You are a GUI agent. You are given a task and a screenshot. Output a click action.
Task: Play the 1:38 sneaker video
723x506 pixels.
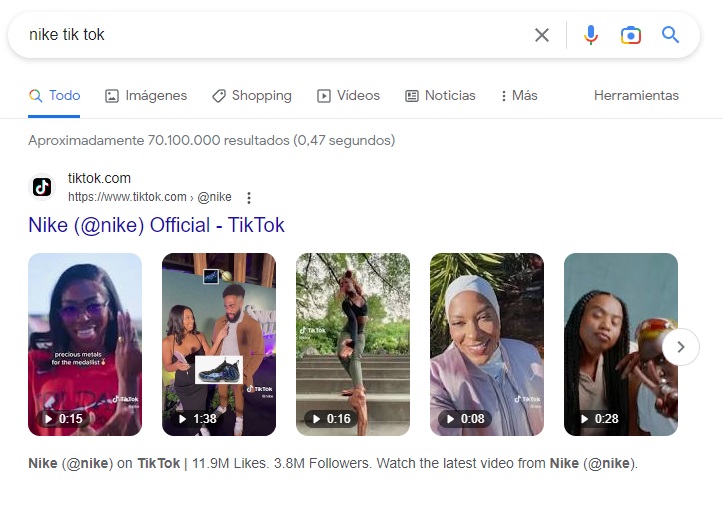[x=219, y=344]
